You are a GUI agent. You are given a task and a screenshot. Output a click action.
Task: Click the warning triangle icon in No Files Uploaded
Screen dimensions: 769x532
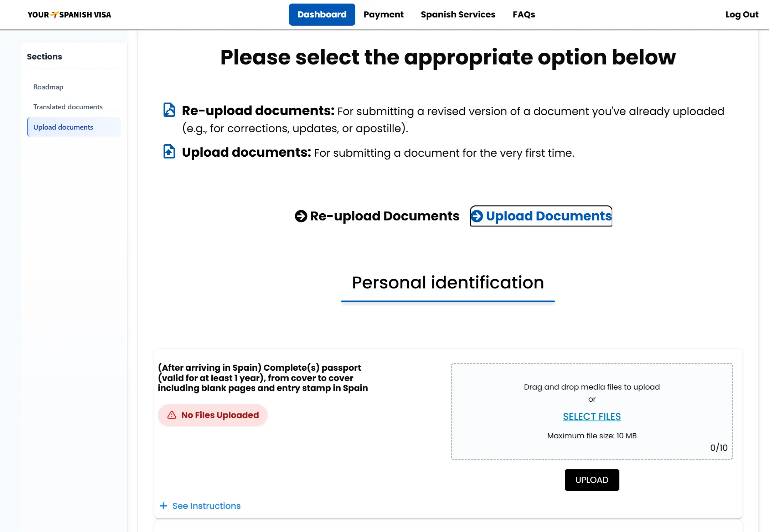(172, 415)
